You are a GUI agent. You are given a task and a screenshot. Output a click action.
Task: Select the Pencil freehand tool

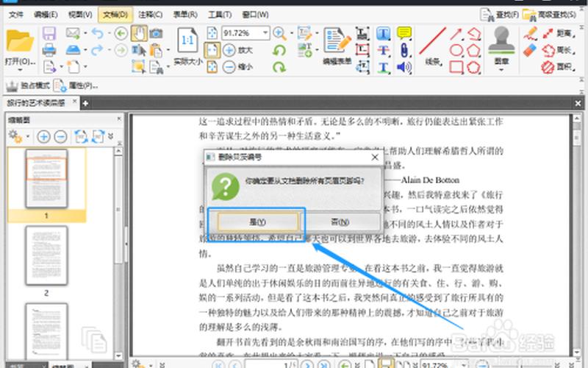click(530, 33)
